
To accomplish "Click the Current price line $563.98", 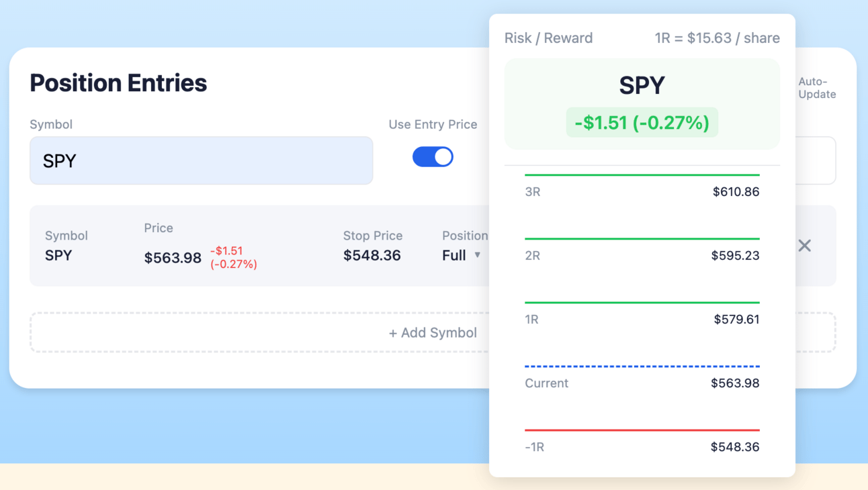I will 642,383.
